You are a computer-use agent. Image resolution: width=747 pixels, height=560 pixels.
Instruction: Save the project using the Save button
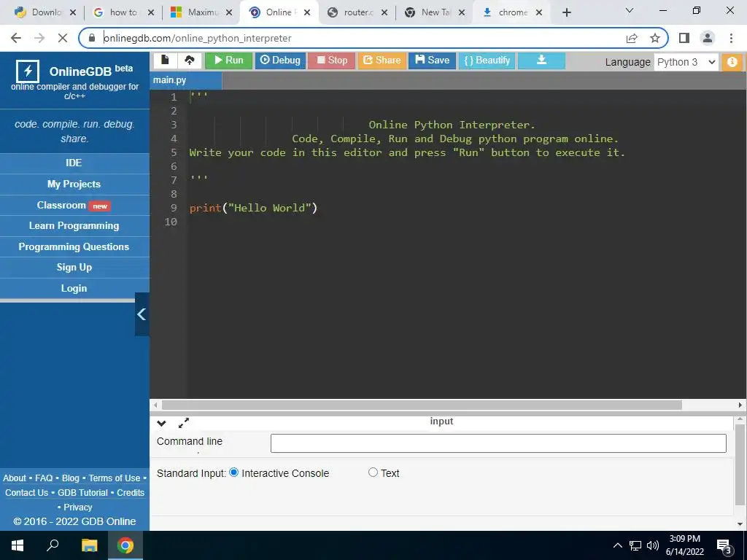tap(432, 61)
